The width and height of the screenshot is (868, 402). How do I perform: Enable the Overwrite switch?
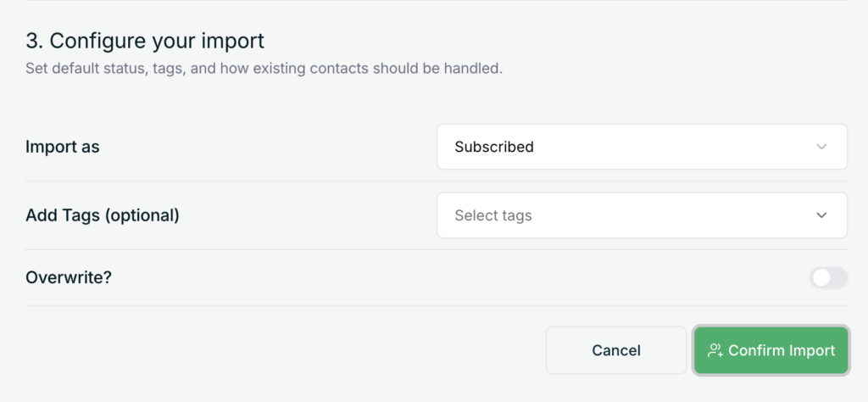tap(828, 277)
